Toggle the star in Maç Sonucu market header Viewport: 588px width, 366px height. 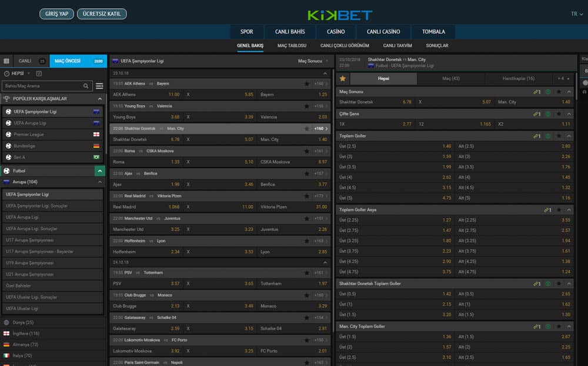click(559, 92)
